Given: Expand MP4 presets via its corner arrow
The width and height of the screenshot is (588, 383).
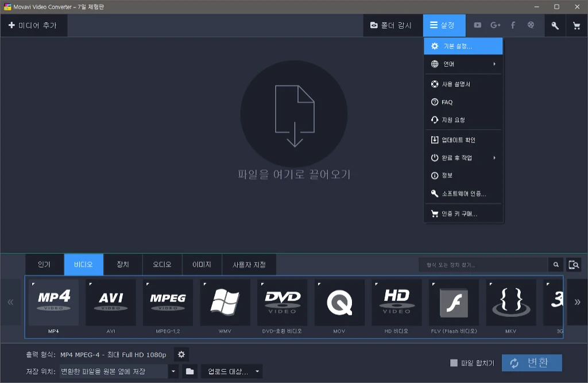Looking at the screenshot, I should [x=33, y=284].
